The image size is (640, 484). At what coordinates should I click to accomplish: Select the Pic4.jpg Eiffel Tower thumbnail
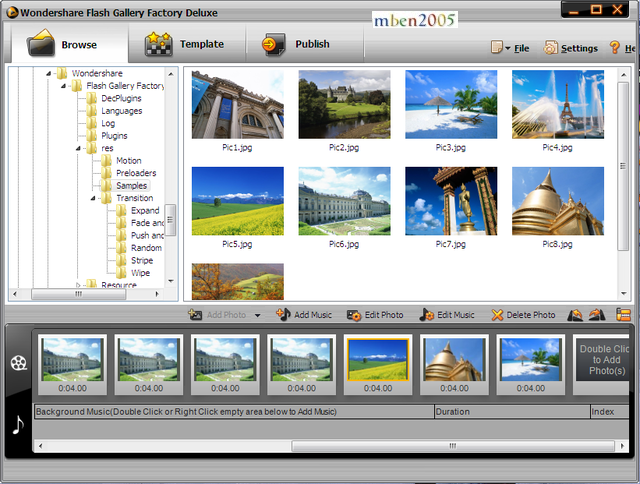click(x=558, y=104)
